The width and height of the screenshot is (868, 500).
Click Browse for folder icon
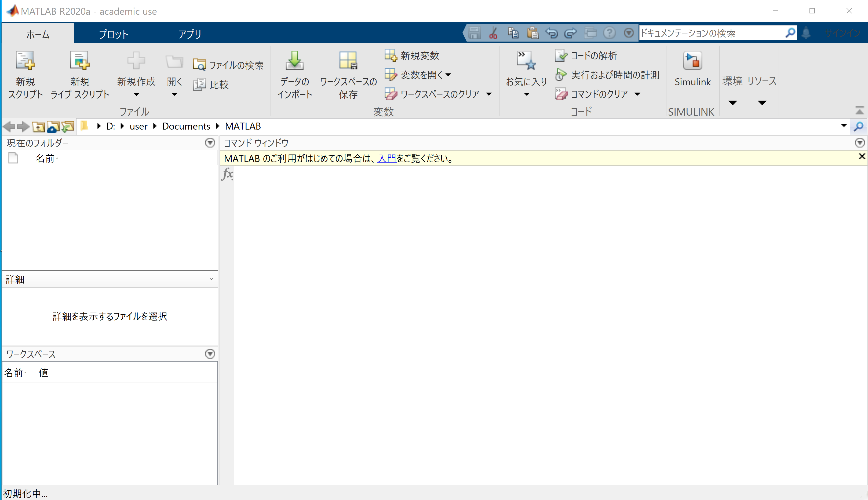coord(68,127)
